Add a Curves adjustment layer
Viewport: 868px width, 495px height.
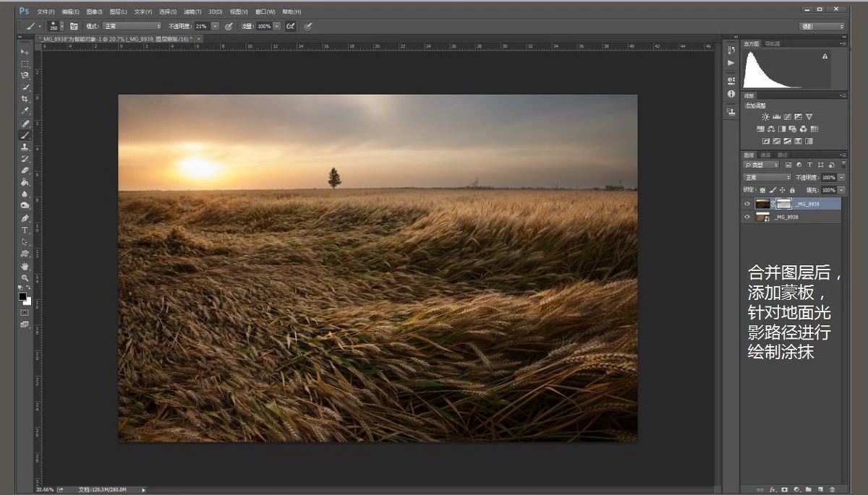[787, 117]
